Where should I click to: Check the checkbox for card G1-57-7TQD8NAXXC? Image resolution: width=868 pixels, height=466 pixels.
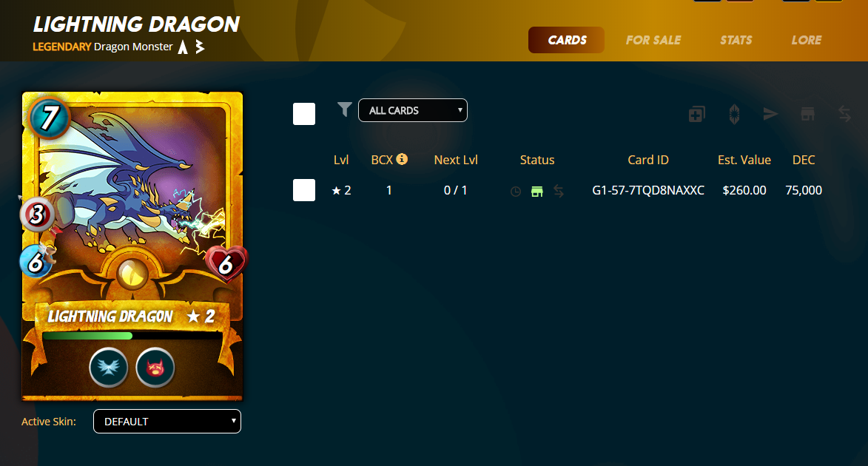point(304,190)
